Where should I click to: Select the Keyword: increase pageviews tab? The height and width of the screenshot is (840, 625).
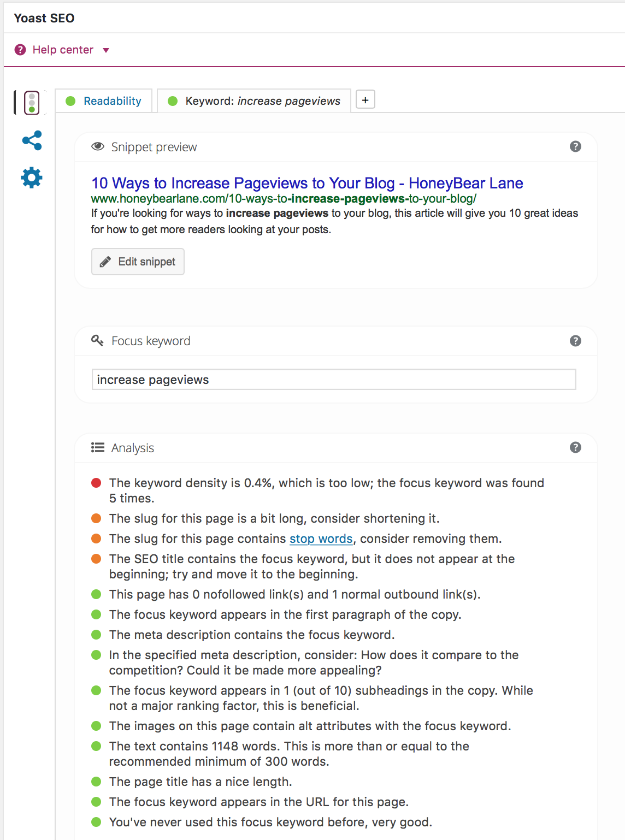[254, 101]
